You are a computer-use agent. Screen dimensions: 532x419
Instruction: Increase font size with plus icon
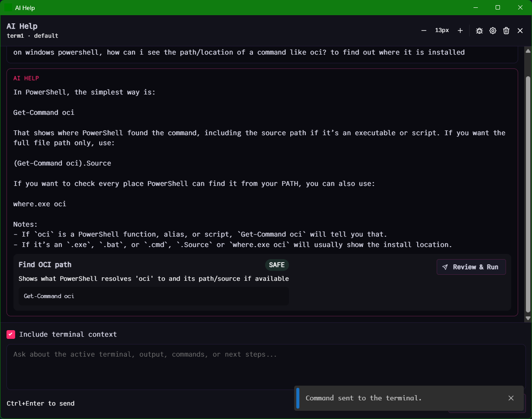tap(460, 30)
